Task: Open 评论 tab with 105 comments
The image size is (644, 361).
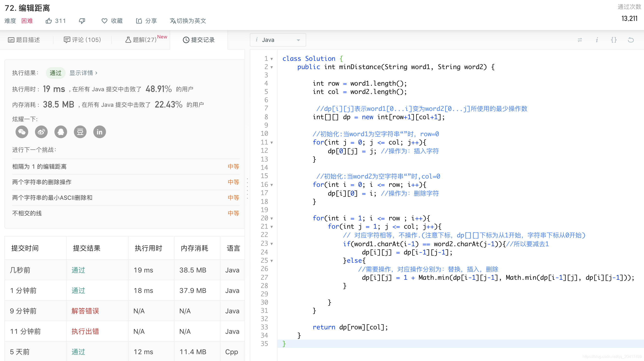Action: coord(81,40)
